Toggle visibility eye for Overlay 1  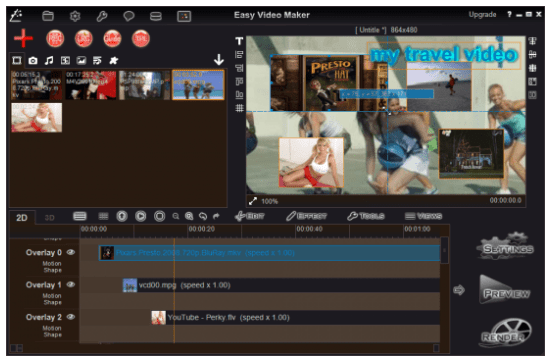[x=71, y=284]
